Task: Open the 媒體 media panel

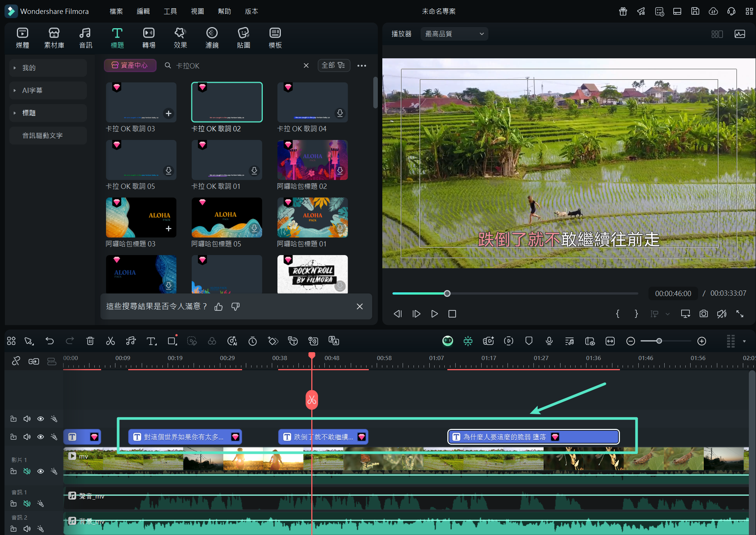Action: tap(23, 38)
